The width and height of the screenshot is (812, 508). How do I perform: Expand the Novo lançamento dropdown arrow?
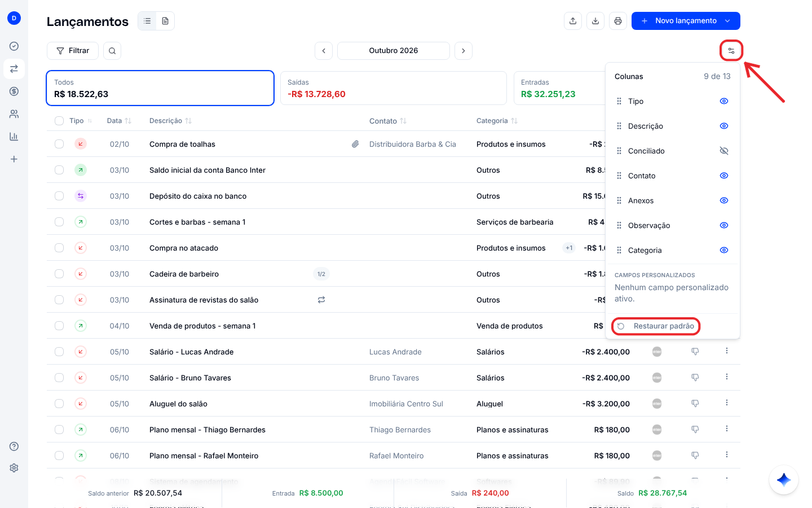coord(728,21)
